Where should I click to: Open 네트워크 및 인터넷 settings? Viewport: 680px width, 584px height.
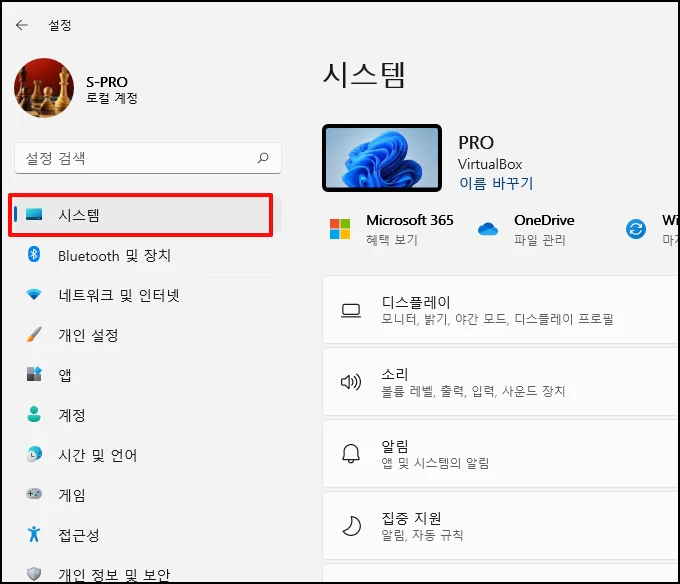pos(145,295)
